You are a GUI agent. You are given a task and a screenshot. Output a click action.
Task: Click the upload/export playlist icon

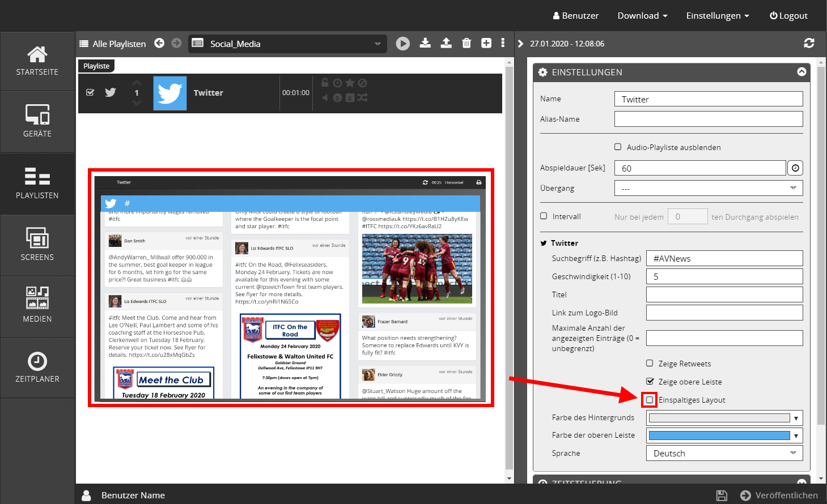click(x=446, y=43)
